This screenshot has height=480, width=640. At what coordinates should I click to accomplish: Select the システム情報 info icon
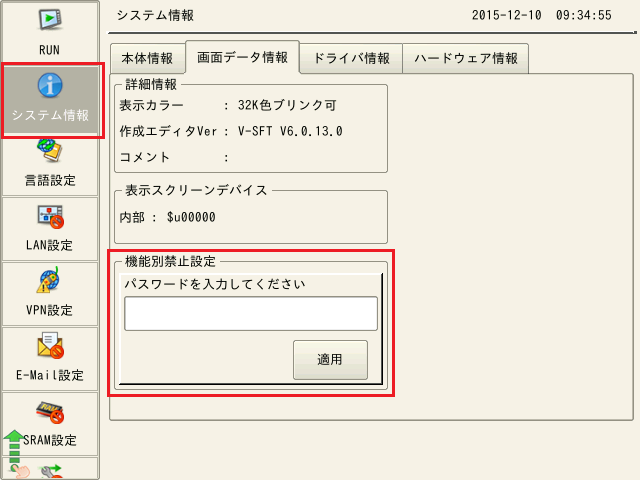(50, 85)
